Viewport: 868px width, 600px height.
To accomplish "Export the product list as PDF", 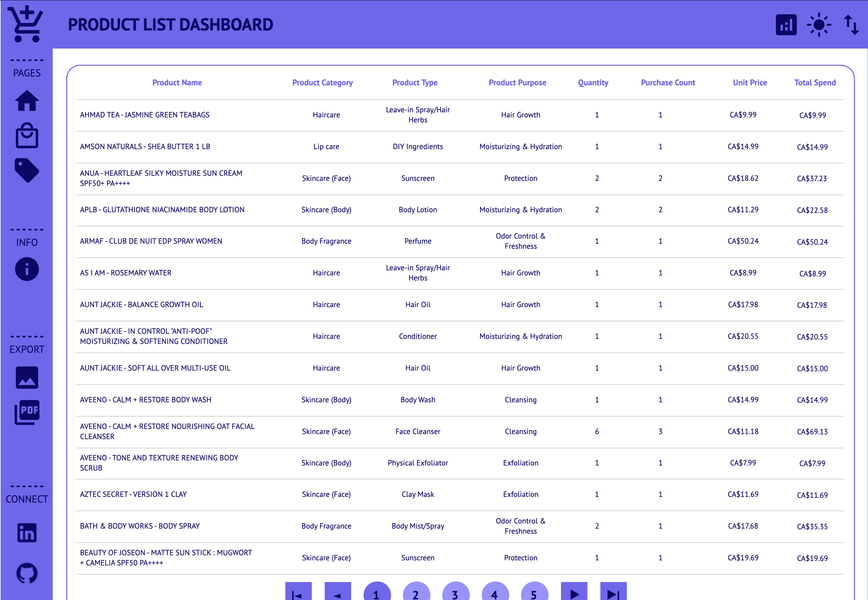I will tap(27, 412).
